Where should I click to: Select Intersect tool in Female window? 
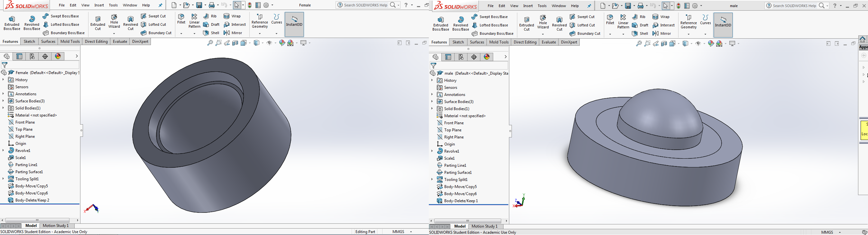[x=235, y=24]
